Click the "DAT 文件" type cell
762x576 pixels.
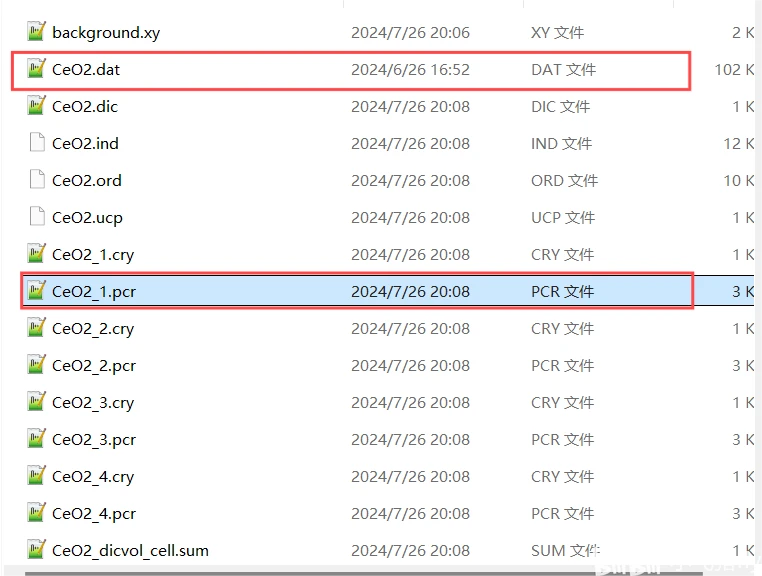coord(563,70)
